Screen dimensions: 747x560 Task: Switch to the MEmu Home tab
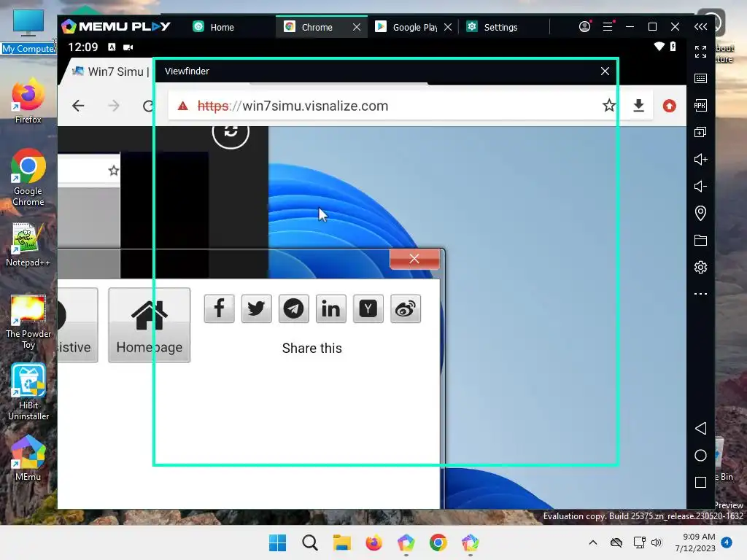214,27
